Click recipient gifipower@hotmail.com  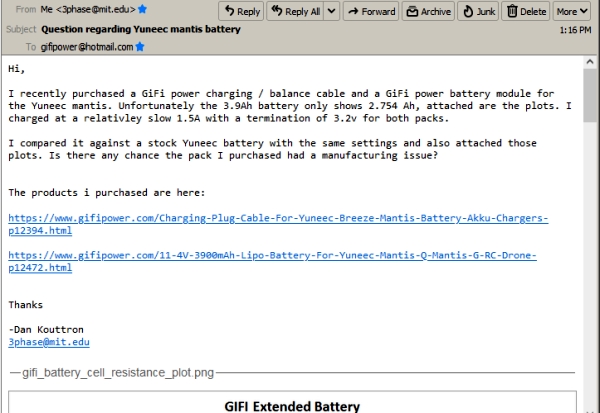coord(87,47)
